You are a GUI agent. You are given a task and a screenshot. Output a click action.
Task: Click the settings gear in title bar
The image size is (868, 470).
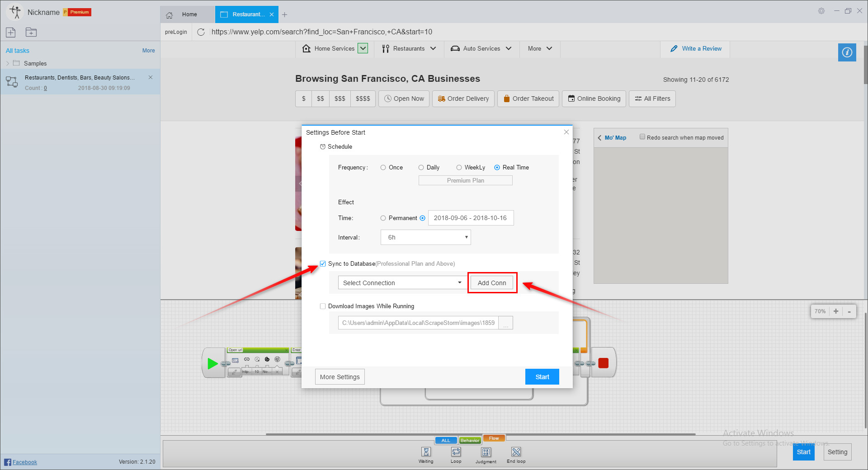coord(821,11)
